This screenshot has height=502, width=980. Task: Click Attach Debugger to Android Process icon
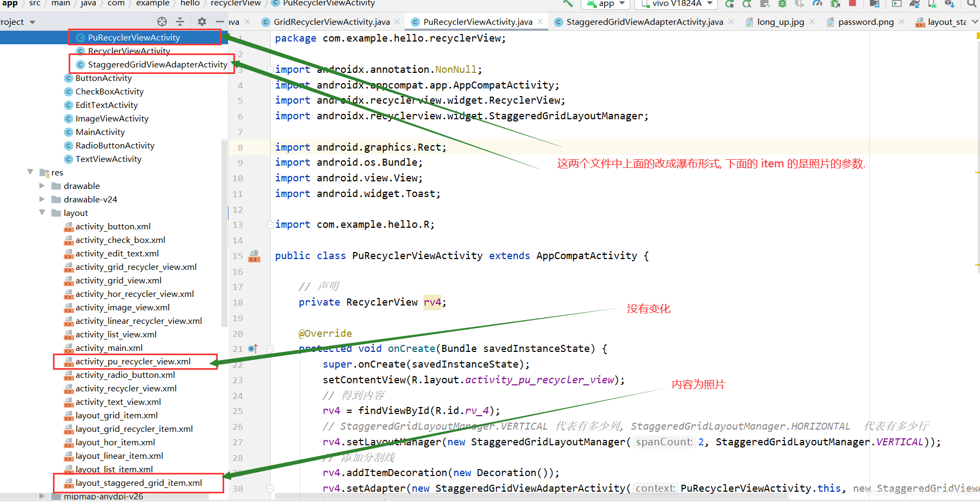click(x=835, y=4)
